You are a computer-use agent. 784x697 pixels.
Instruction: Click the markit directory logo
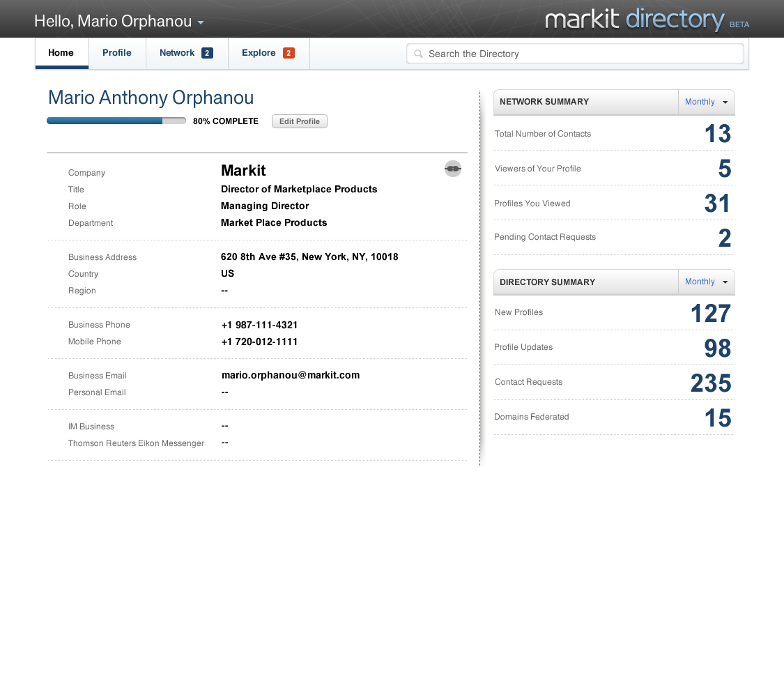coord(635,20)
